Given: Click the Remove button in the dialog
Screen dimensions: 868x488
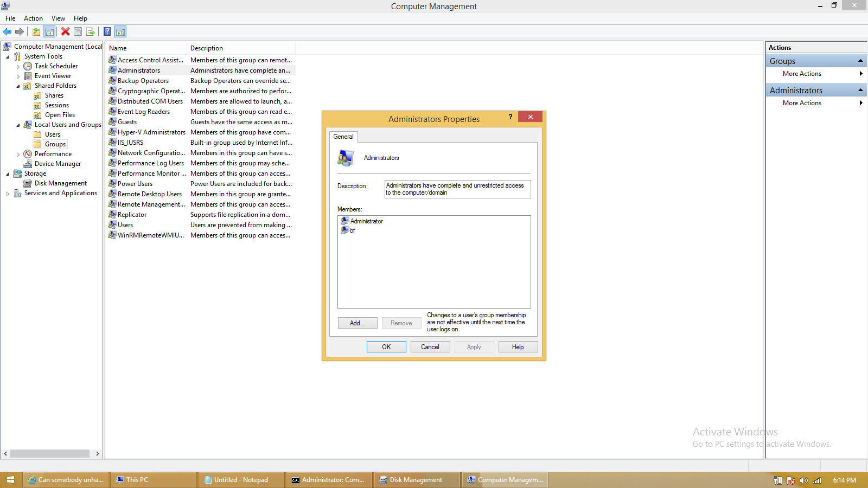Looking at the screenshot, I should click(401, 323).
